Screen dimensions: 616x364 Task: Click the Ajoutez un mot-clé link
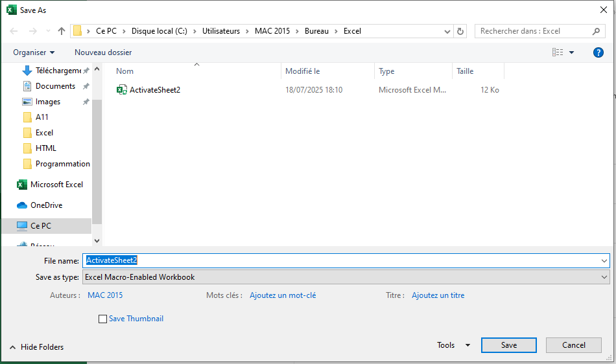(283, 295)
